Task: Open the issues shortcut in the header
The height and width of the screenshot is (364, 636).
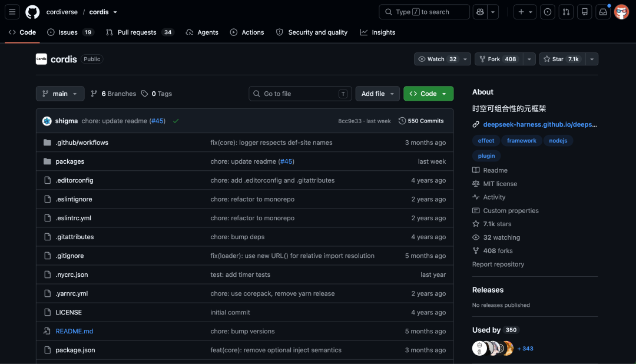Action: tap(548, 12)
